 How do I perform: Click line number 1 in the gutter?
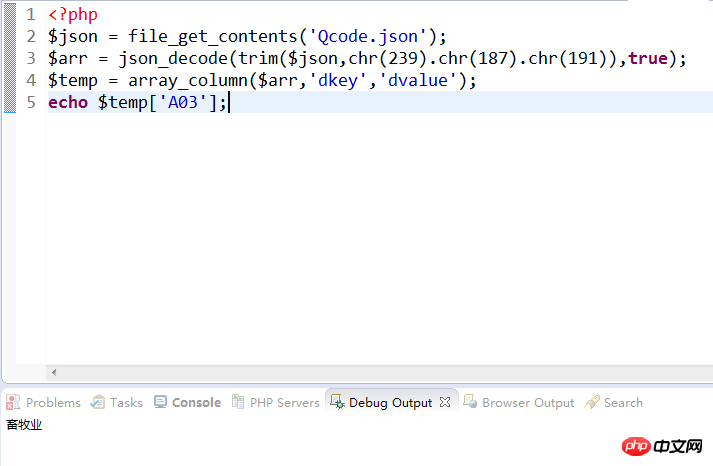click(x=30, y=15)
